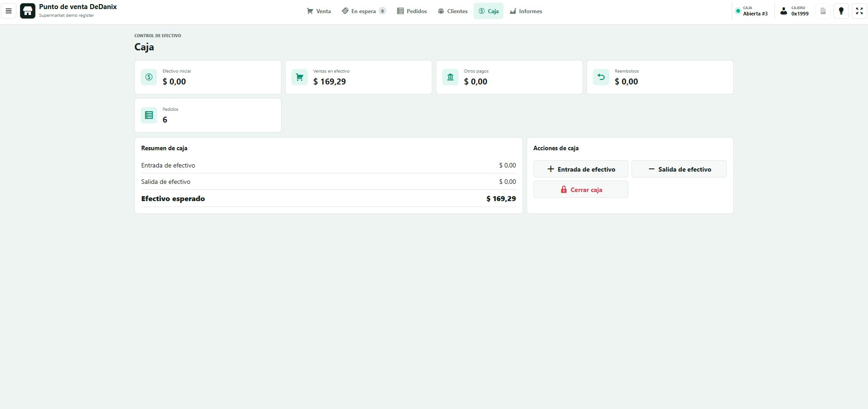
Task: Click the Otros pagos bank icon
Action: coord(450,77)
